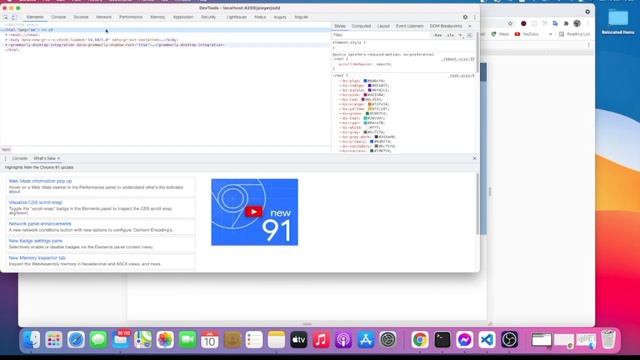Select the html breadcrumb in Elements panel

click(x=6, y=149)
